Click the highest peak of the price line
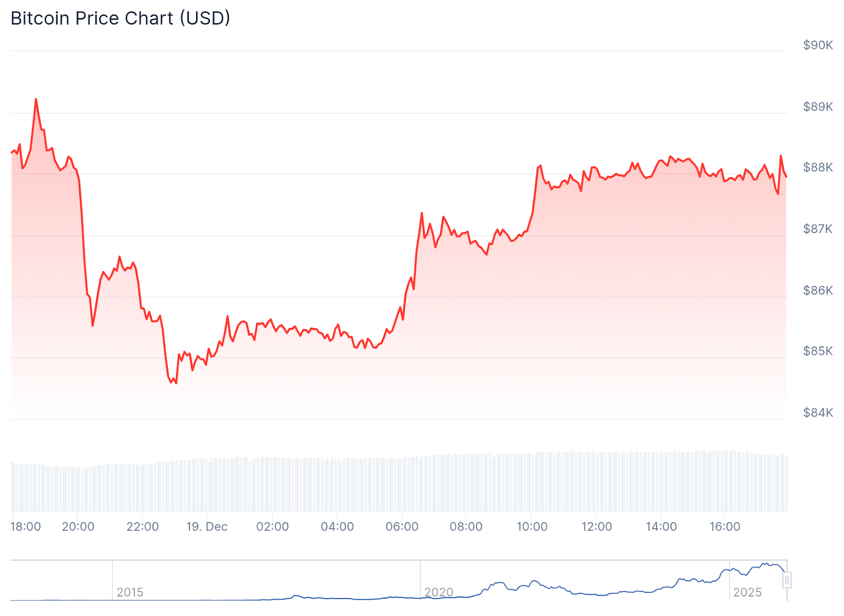 [x=36, y=99]
